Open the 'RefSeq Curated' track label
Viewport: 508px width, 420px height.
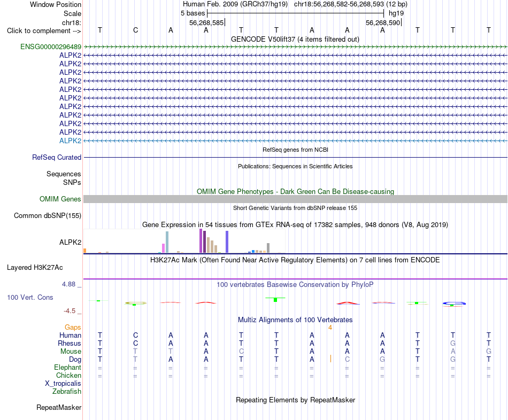(57, 158)
